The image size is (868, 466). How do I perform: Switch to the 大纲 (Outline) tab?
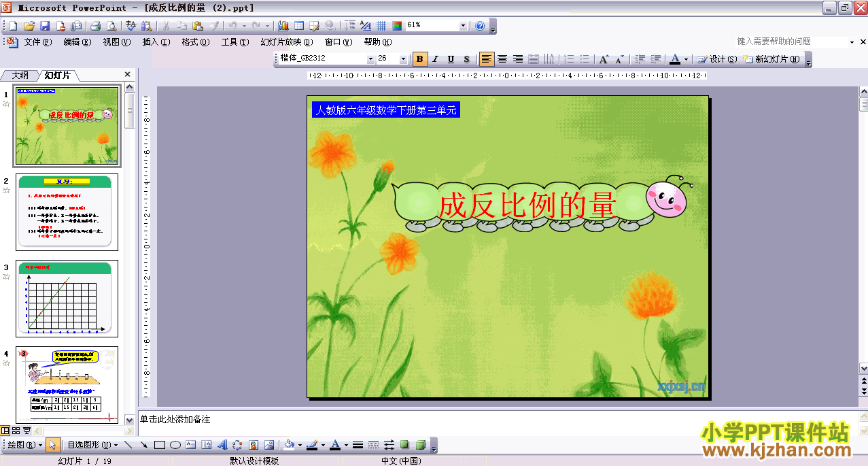tap(20, 75)
